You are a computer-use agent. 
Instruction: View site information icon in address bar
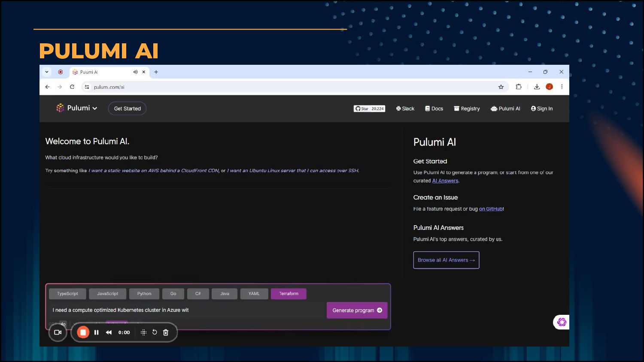pos(87,87)
